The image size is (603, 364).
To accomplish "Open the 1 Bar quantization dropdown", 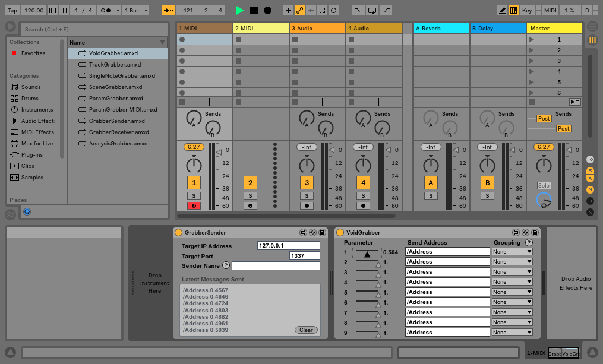I will [136, 10].
